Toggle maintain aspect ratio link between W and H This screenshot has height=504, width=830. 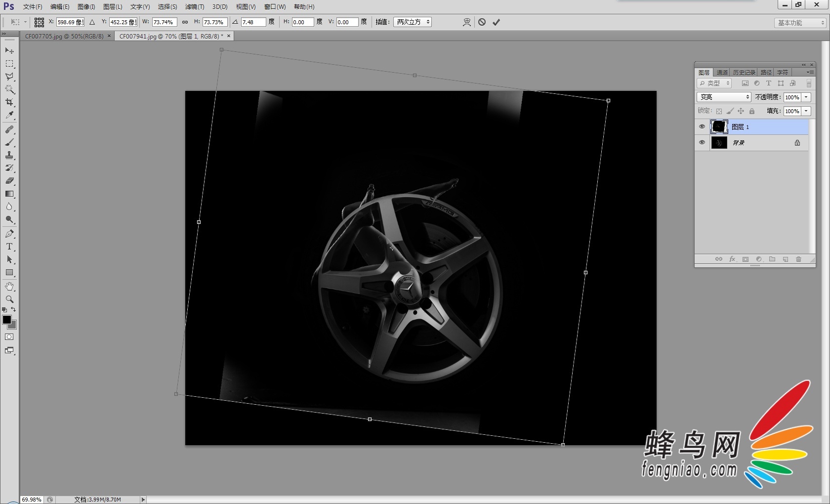click(185, 22)
